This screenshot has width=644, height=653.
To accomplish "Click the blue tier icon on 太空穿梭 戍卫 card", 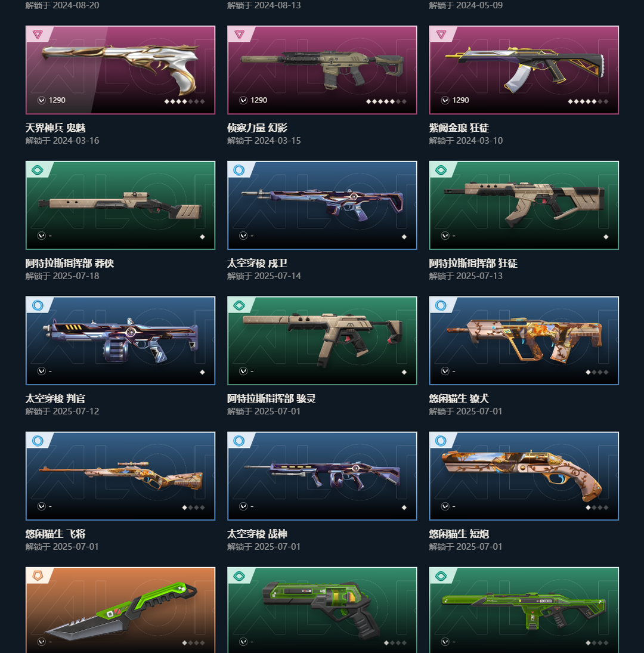I will (239, 170).
